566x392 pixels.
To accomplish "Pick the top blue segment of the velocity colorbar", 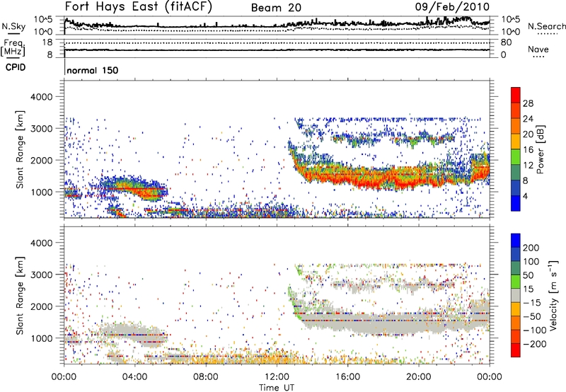I will coord(516,241).
